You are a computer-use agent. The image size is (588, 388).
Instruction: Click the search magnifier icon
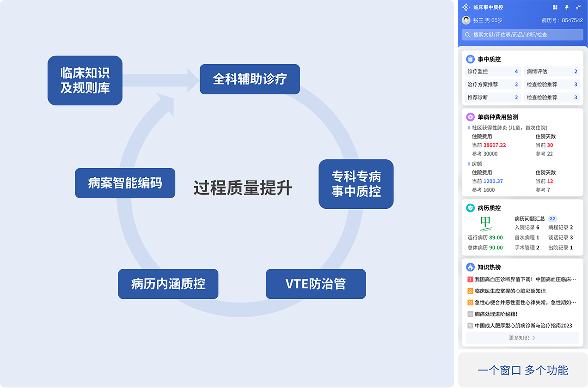coord(468,35)
